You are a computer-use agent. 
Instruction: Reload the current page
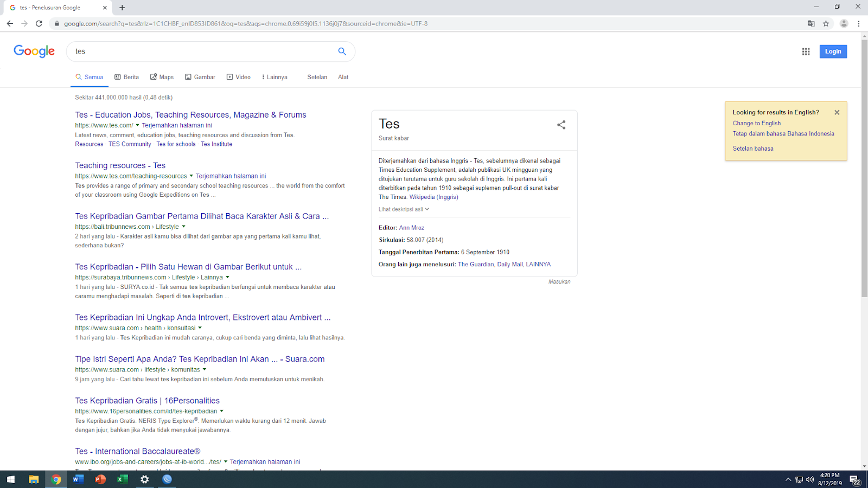39,23
